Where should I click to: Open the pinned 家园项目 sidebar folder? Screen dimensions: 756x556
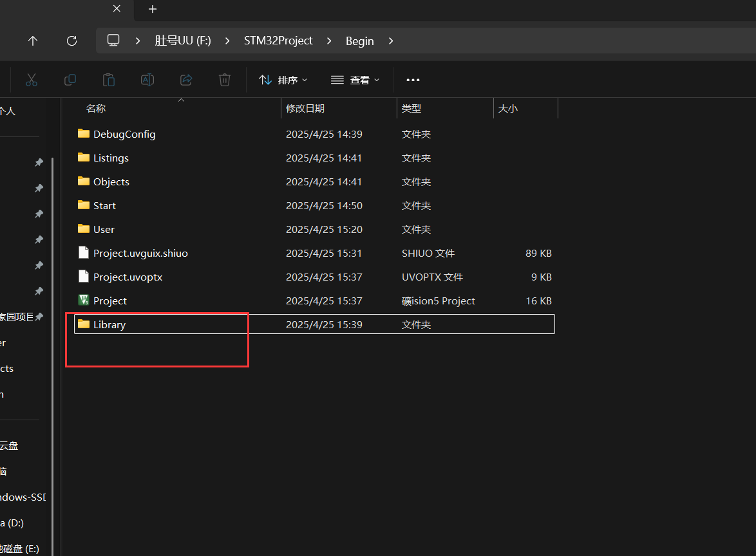point(17,317)
